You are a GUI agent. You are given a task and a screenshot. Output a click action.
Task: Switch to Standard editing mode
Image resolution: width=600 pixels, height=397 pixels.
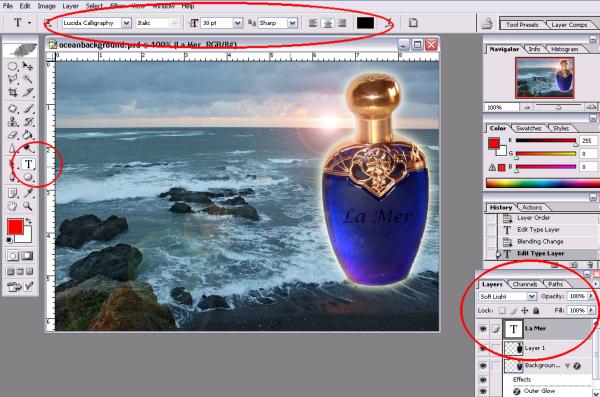pyautogui.click(x=13, y=256)
